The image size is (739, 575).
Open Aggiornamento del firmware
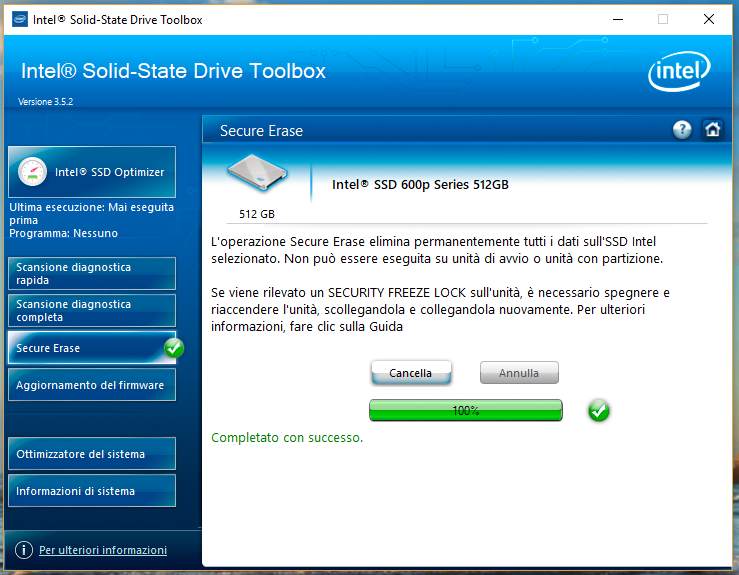tap(91, 385)
